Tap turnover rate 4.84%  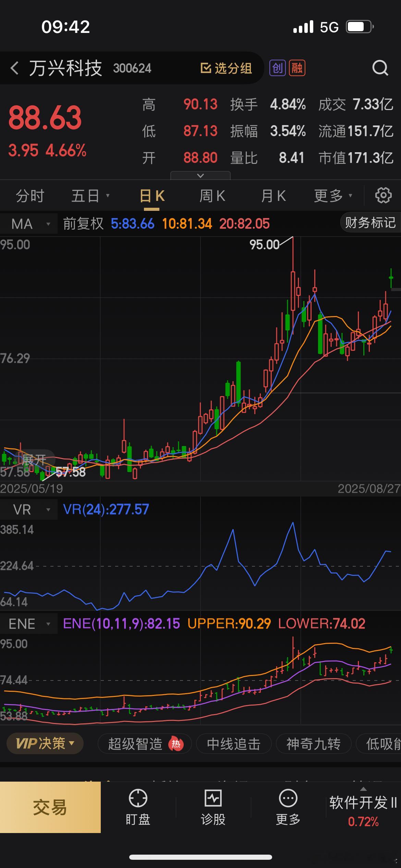(288, 104)
